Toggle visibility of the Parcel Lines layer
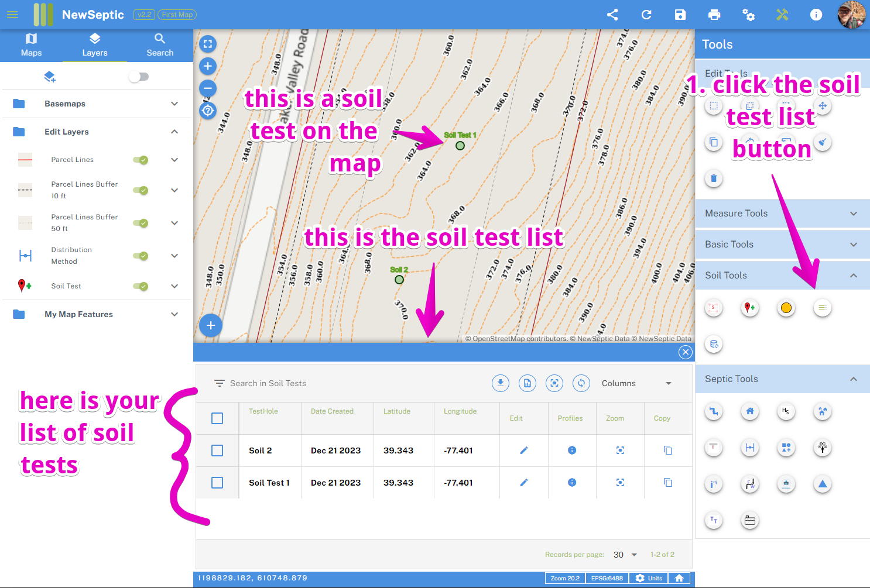This screenshot has width=870, height=588. (140, 160)
